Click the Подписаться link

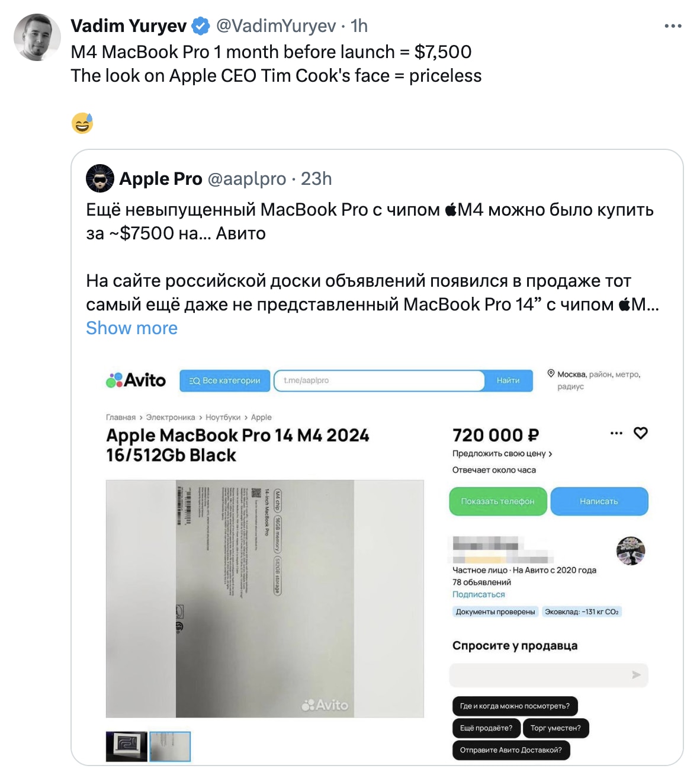point(479,594)
